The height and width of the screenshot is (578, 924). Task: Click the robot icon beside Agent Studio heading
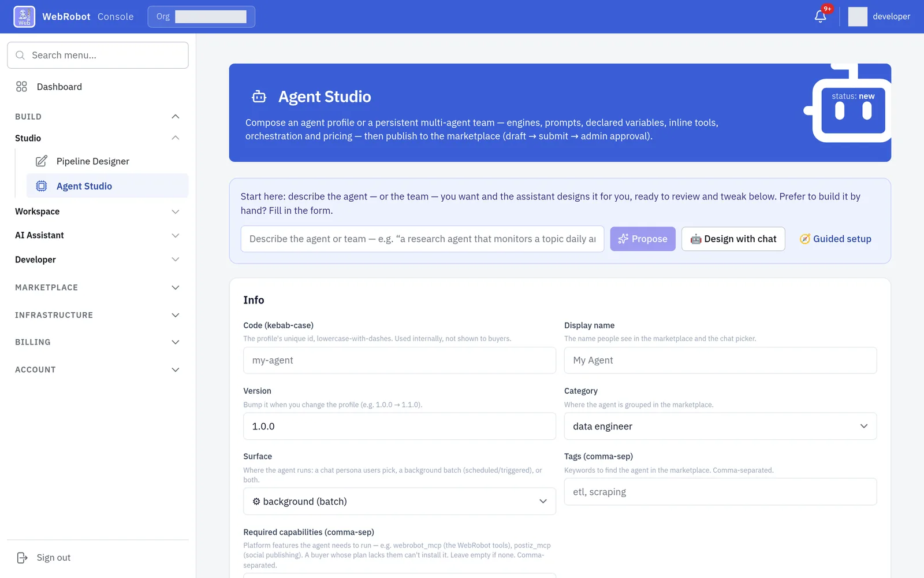click(x=259, y=97)
